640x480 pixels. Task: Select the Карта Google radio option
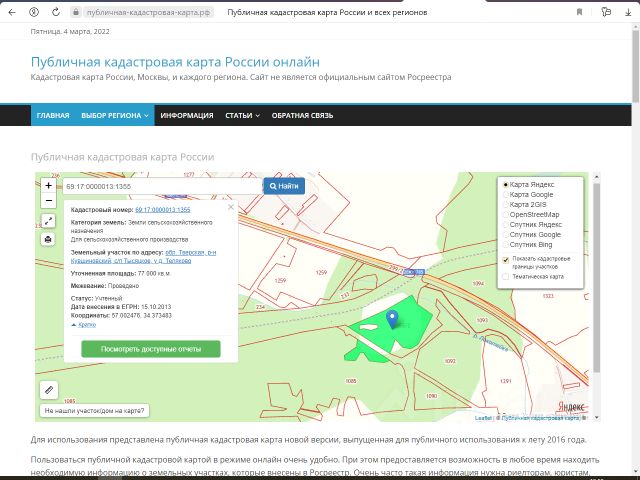(x=506, y=195)
